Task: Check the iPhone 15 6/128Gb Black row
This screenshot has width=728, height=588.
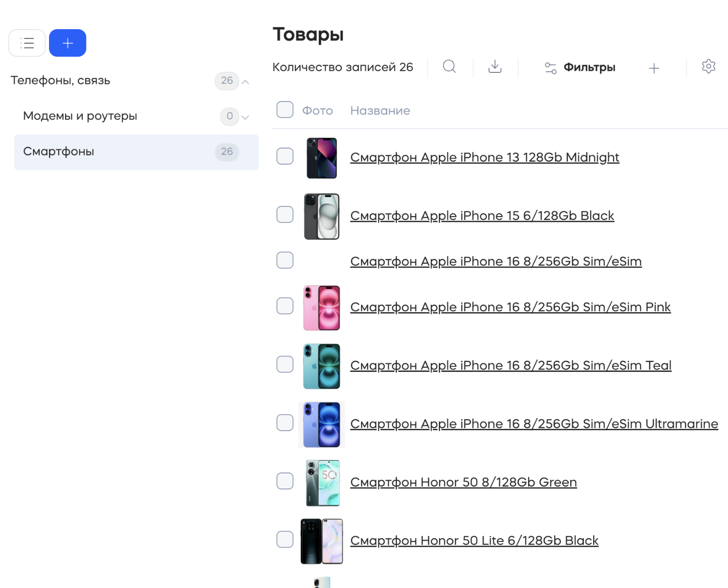Action: point(285,214)
